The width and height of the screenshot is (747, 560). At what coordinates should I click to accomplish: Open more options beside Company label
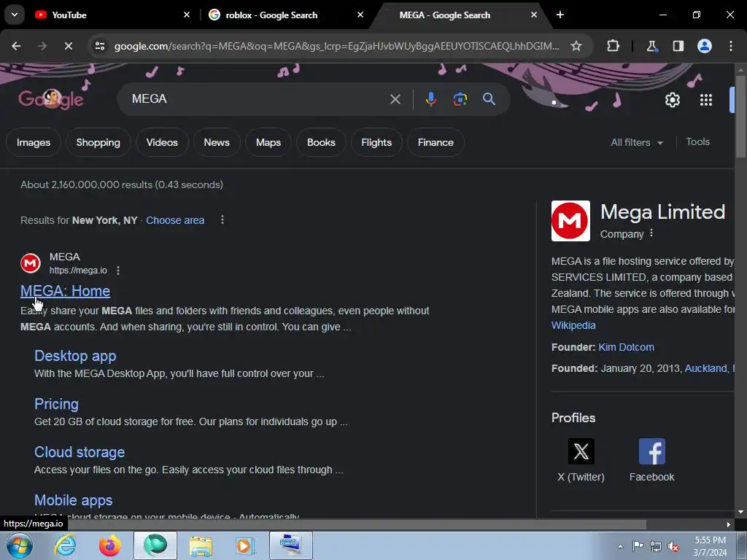click(651, 233)
